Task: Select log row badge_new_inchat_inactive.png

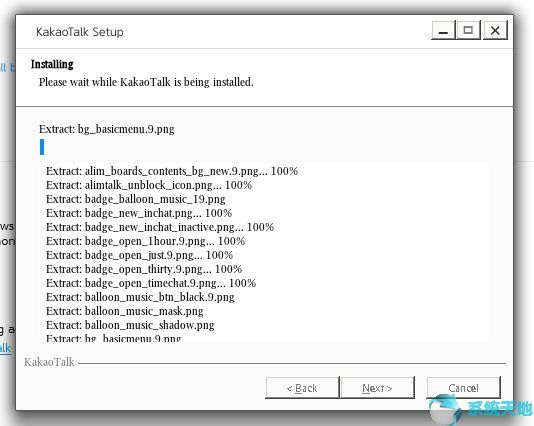Action: point(160,227)
